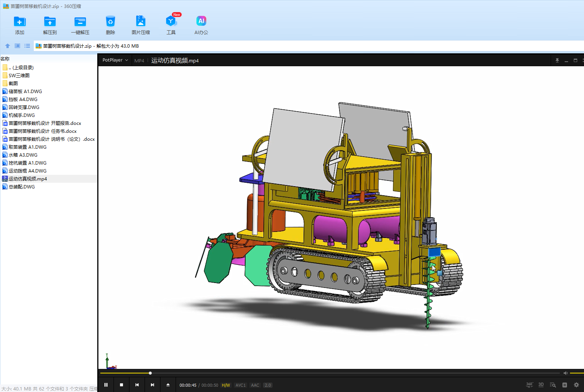Select the file 运动仿真视频.mp4 in the list
This screenshot has height=392, width=584.
coord(48,179)
